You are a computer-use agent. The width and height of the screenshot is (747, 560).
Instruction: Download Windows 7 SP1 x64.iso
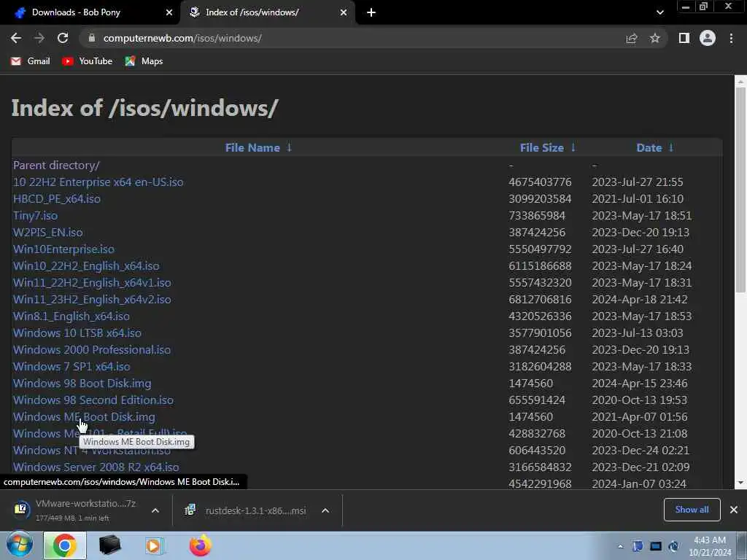pyautogui.click(x=71, y=366)
